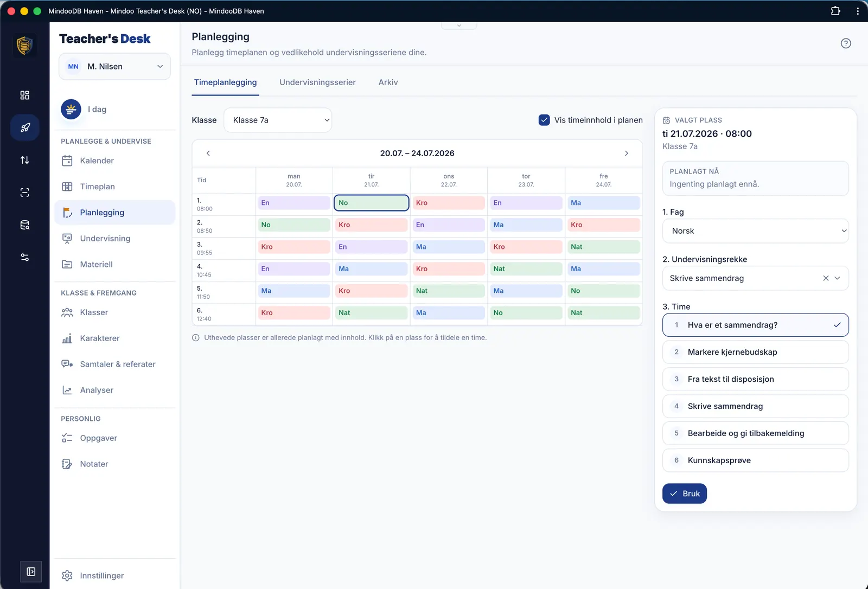868x589 pixels.
Task: Select lesson Markere kjernebudskap
Action: pyautogui.click(x=755, y=352)
